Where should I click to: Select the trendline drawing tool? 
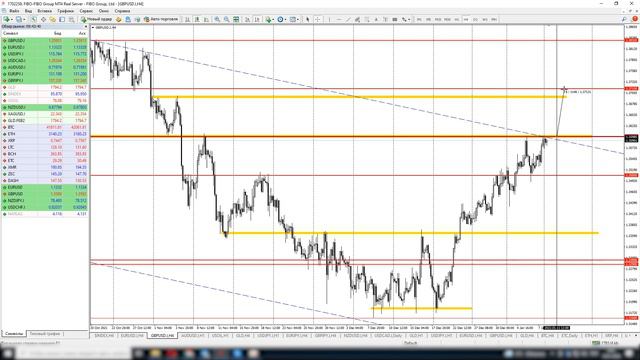point(348,19)
